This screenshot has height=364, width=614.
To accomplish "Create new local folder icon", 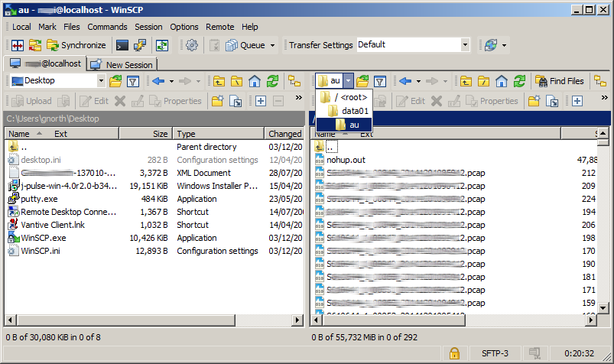I will pyautogui.click(x=217, y=101).
